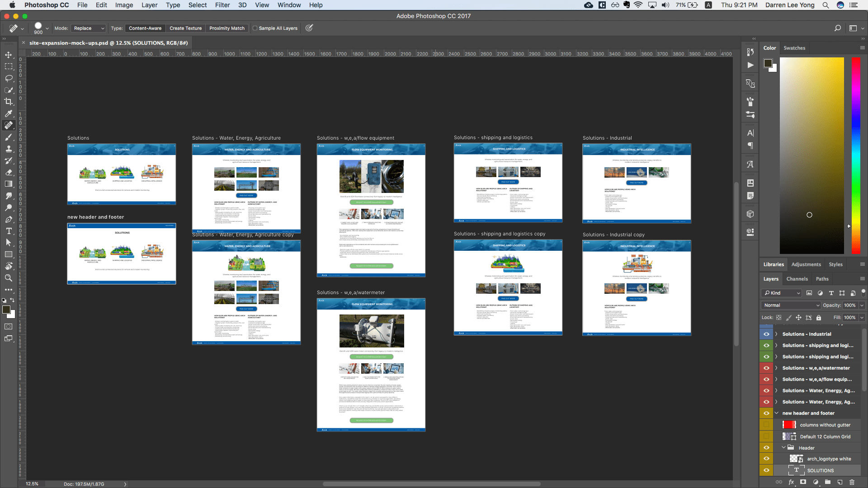Open the Normal blend mode dropdown
Screen dimensions: 868x488
pyautogui.click(x=791, y=305)
